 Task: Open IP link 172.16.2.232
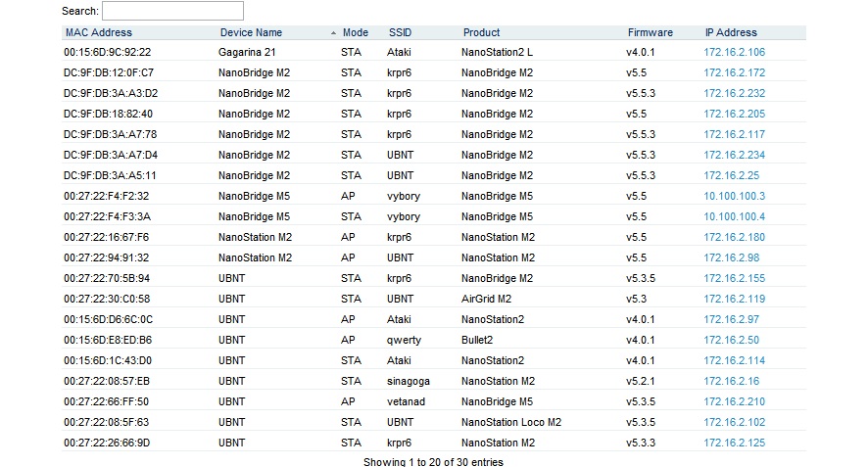pyautogui.click(x=734, y=93)
